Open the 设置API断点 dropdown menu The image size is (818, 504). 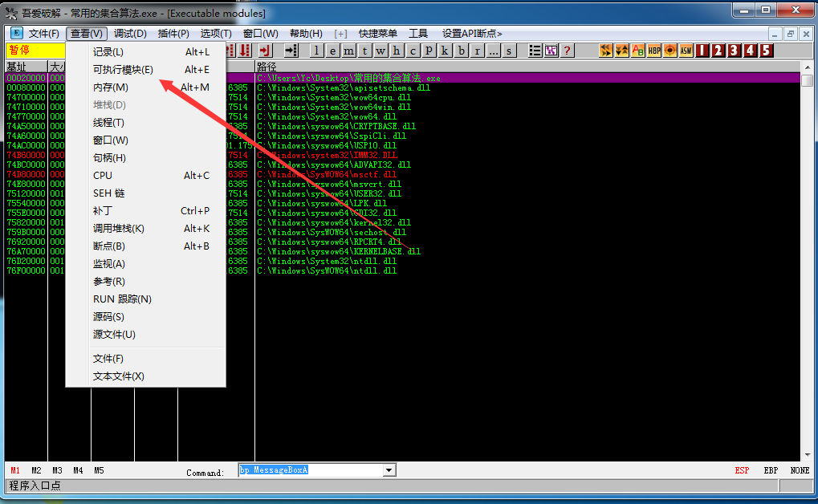[472, 34]
